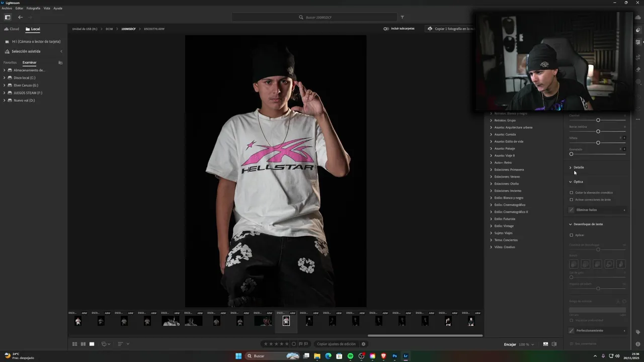Enable Activar correcciones de lente checkbox

[x=571, y=200]
